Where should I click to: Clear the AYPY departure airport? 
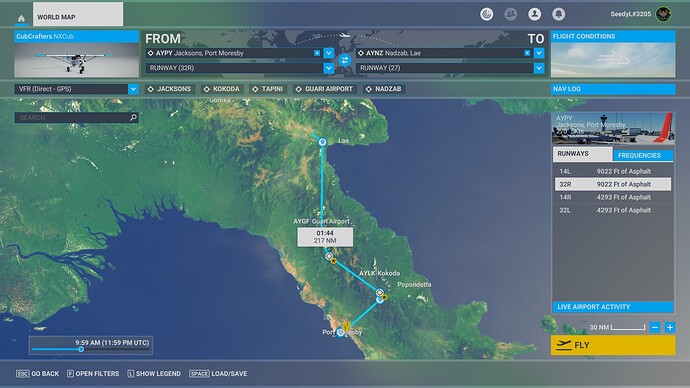pos(317,53)
